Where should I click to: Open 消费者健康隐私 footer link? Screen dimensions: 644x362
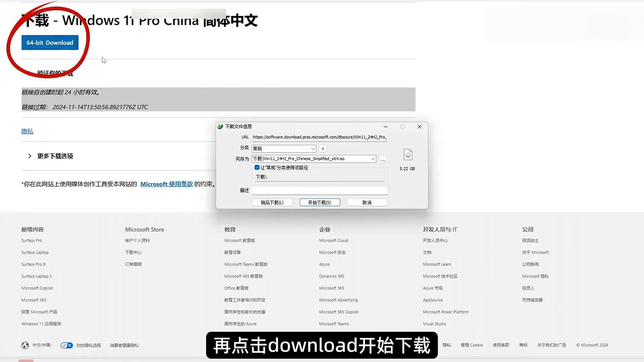pyautogui.click(x=124, y=345)
